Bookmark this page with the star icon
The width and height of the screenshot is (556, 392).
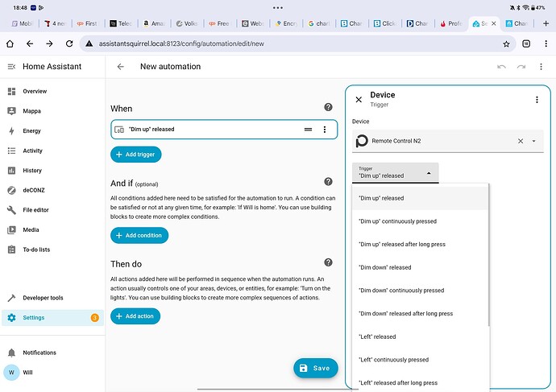[506, 43]
